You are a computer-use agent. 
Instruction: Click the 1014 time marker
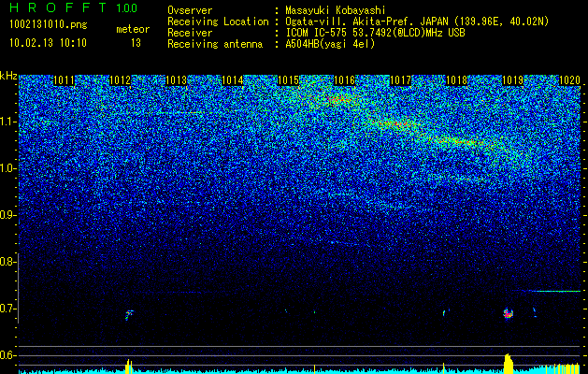[233, 80]
